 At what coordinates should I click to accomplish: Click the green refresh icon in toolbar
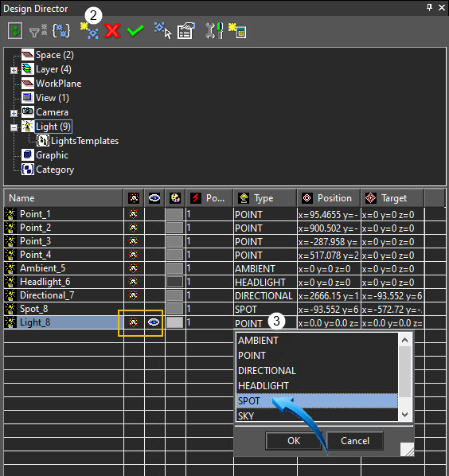(15, 31)
